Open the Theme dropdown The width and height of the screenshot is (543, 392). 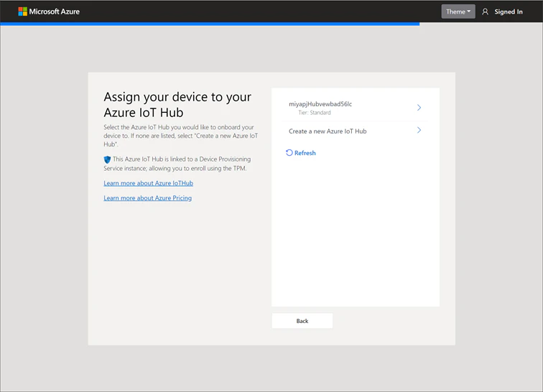click(458, 11)
